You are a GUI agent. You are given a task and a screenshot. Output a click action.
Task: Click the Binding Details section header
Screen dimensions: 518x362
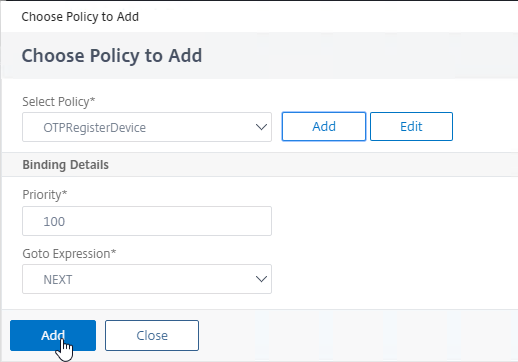pyautogui.click(x=65, y=165)
